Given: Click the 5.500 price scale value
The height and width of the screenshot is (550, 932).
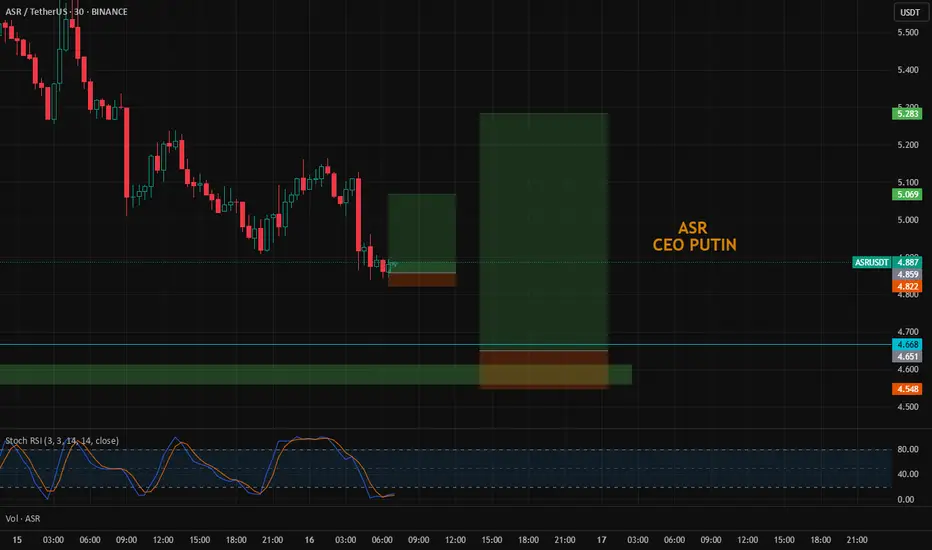Looking at the screenshot, I should pos(908,32).
